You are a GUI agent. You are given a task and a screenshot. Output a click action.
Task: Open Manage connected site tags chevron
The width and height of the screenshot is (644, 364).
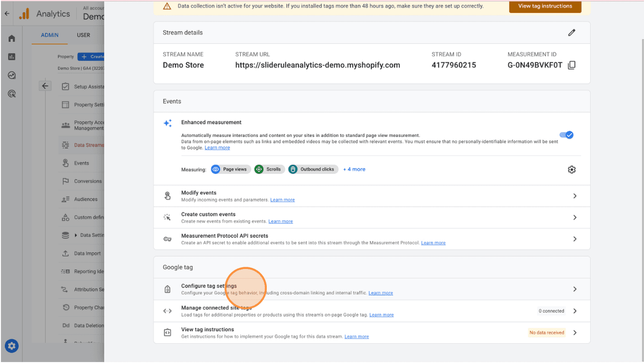click(575, 311)
